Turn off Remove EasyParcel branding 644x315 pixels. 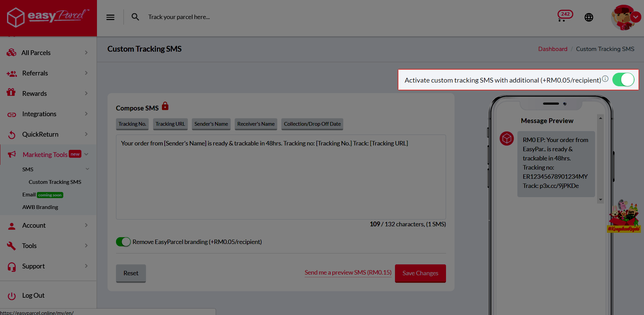(123, 242)
